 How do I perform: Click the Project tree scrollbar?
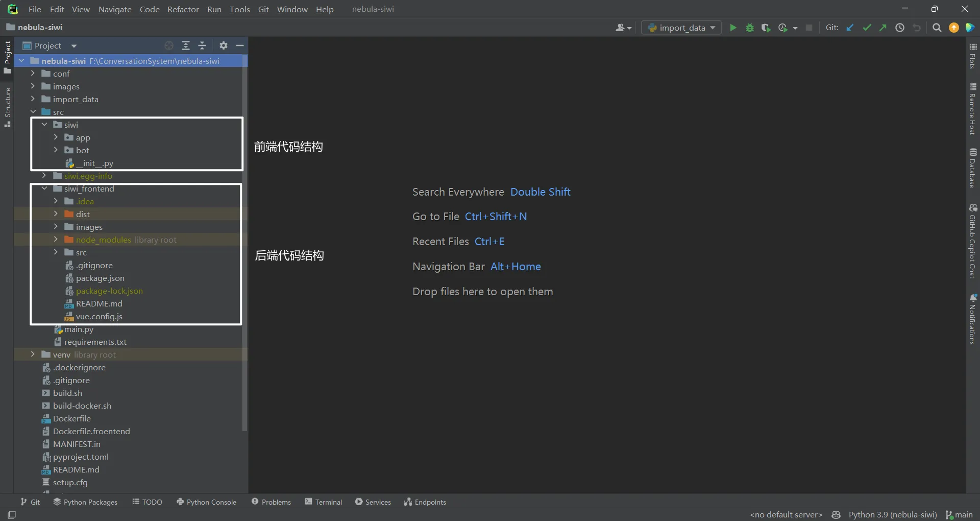244,243
